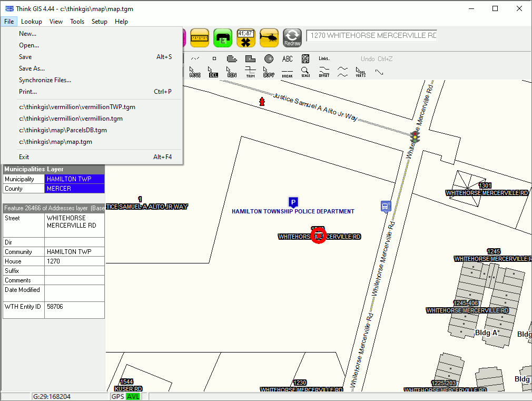Click the Street value WHITEHORSE MERCERVILLE RD
Image resolution: width=532 pixels, height=401 pixels.
pyautogui.click(x=74, y=225)
